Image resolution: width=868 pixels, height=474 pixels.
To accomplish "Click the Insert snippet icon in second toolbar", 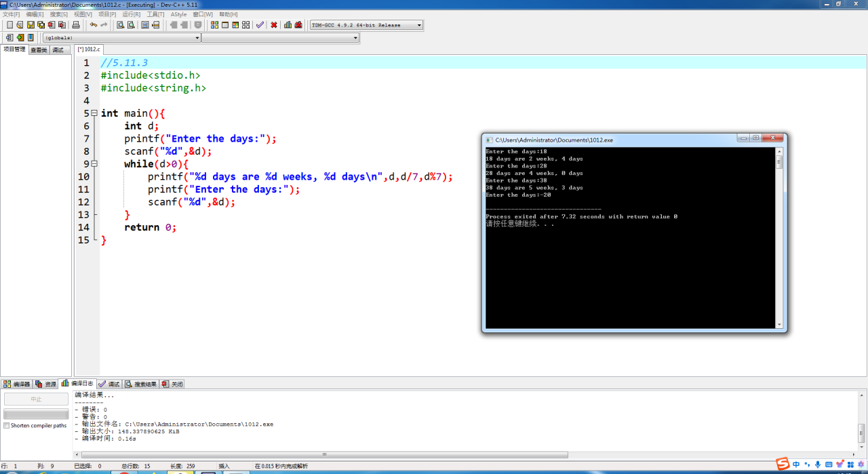I will 9,38.
